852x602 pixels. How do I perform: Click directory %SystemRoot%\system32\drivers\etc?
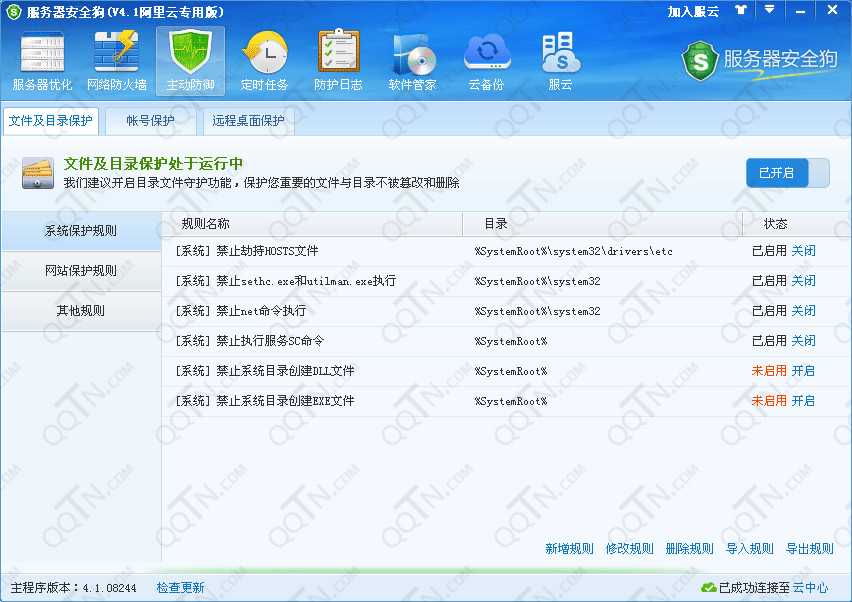pos(573,251)
